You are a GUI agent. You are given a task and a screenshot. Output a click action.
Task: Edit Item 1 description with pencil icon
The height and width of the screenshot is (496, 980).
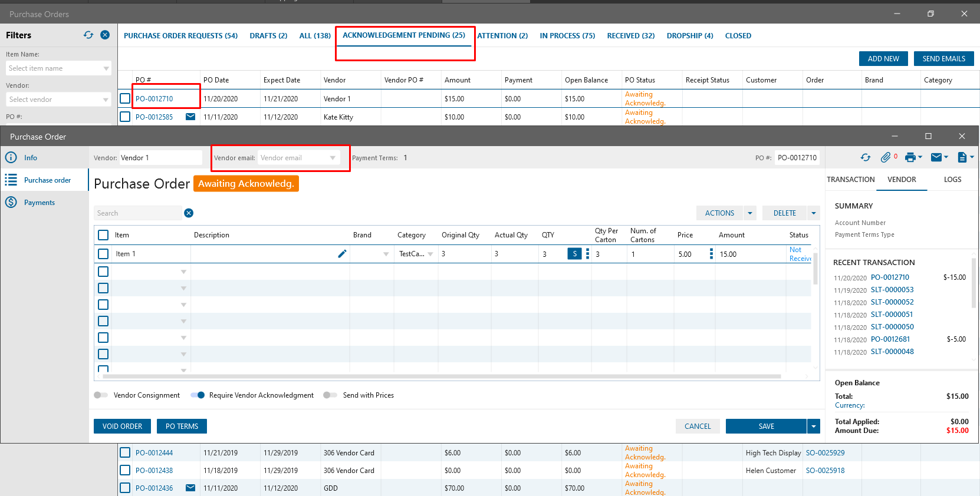click(x=342, y=254)
